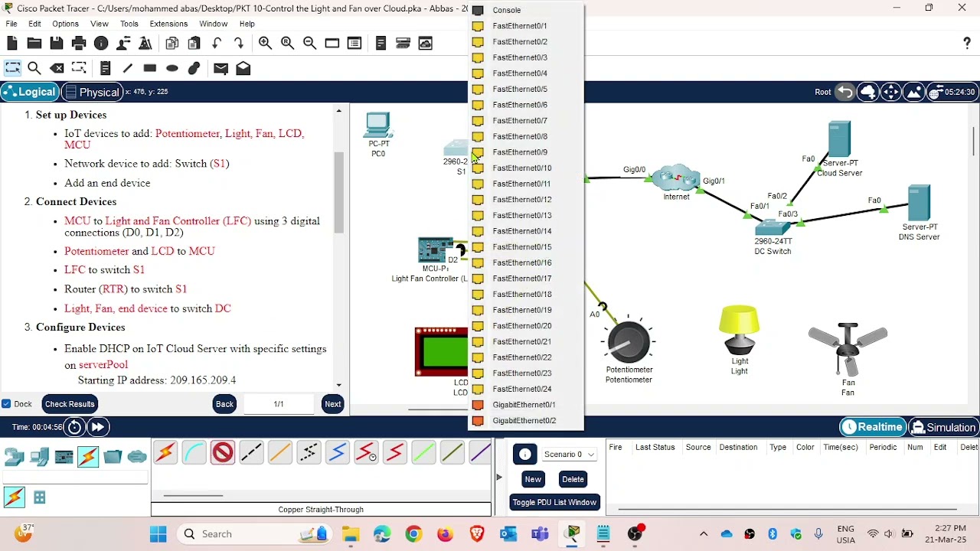
Task: Click the New file toolbar icon
Action: (12, 44)
